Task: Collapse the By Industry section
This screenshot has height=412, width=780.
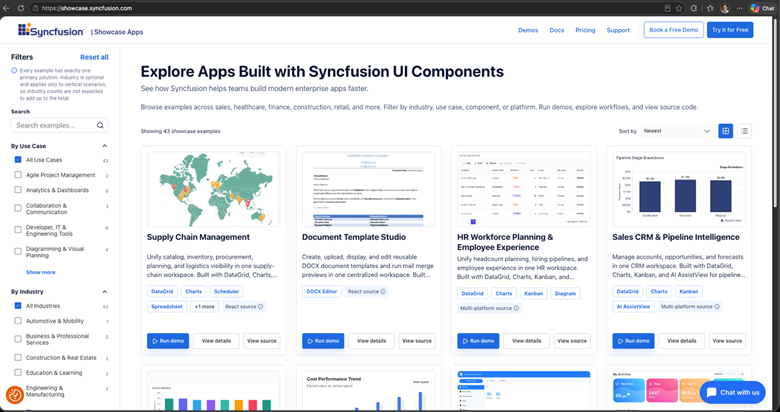Action: click(x=104, y=292)
